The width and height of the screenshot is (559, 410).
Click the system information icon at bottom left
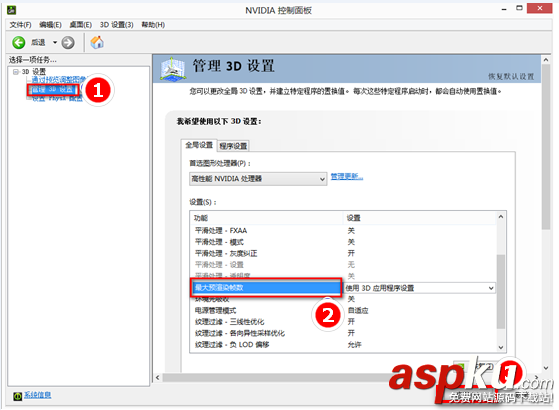(x=17, y=396)
